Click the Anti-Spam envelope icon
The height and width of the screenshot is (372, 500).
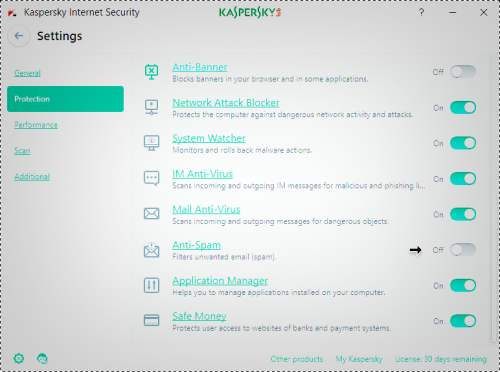[x=151, y=250]
